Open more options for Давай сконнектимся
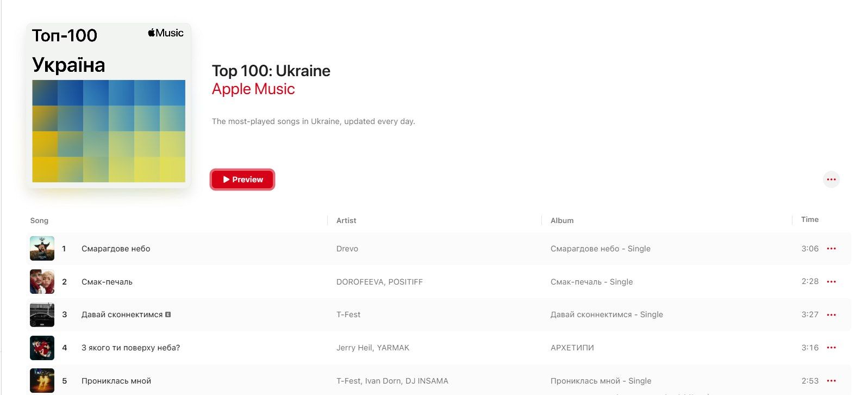Viewport: 868px width, 395px height. (x=831, y=315)
